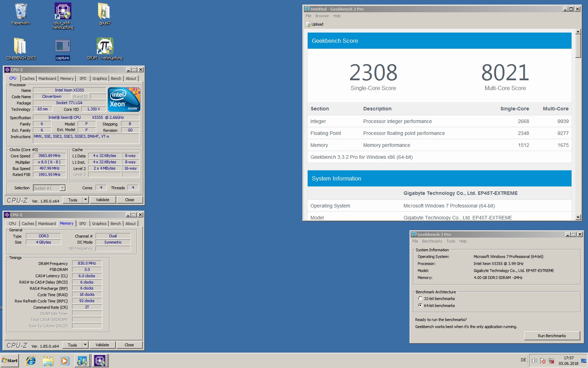Click the volume speaker tray icon

534,361
